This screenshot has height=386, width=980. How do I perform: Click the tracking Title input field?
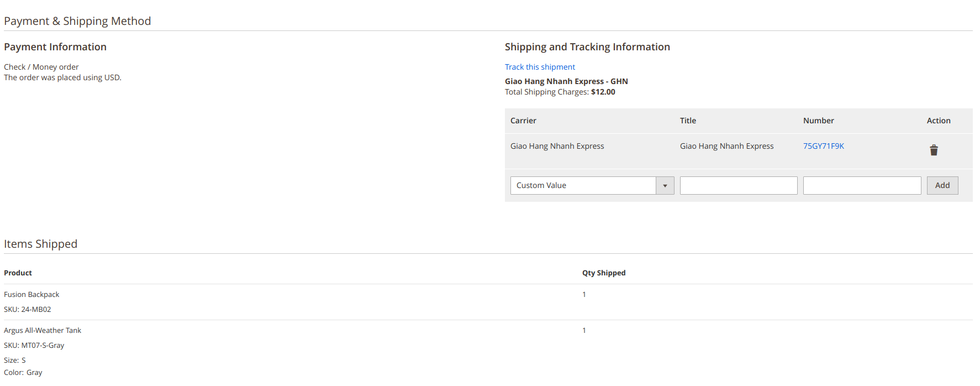point(738,185)
